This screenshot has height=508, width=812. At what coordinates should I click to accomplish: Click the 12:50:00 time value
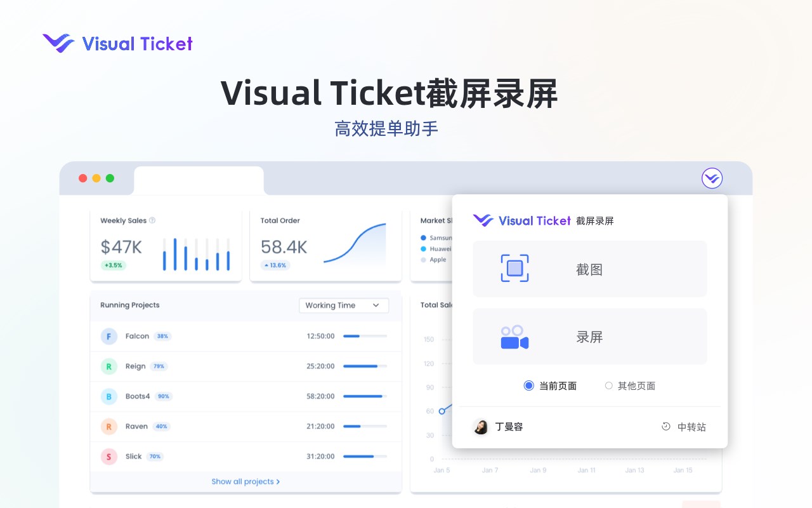(x=320, y=336)
